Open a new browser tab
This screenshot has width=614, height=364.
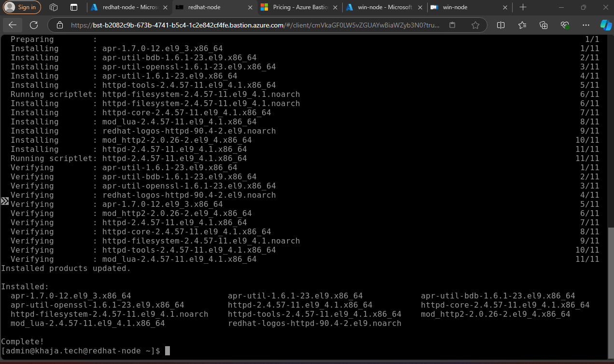point(523,7)
